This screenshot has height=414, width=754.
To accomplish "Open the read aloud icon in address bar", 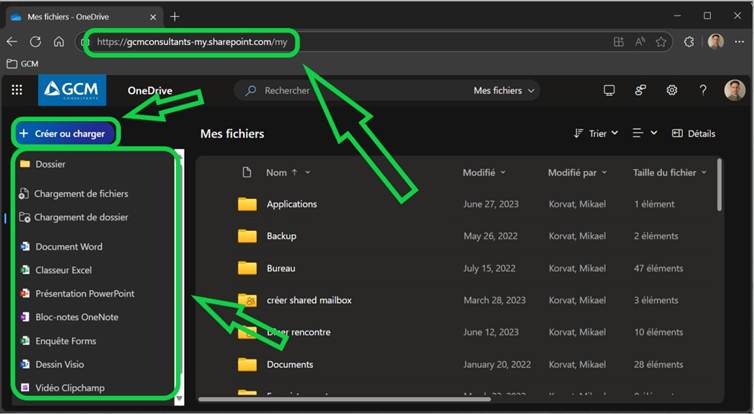I will tap(640, 42).
